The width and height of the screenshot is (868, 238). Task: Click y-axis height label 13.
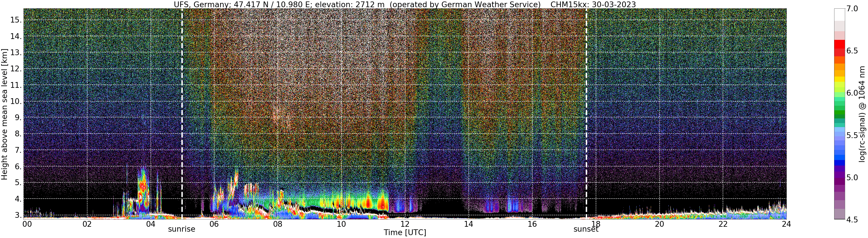click(x=16, y=53)
